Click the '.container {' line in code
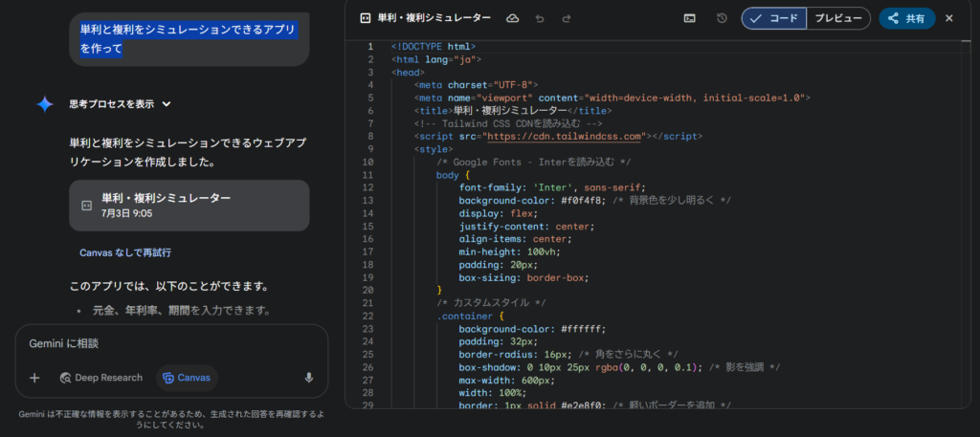The width and height of the screenshot is (980, 437). pyautogui.click(x=470, y=316)
